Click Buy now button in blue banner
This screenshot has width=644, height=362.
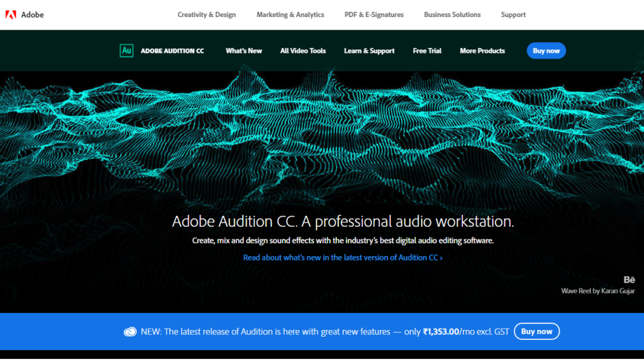tap(536, 332)
